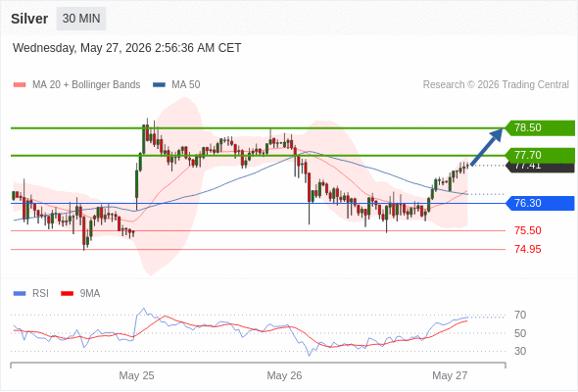
Task: Click the RSI 70 level label
Action: click(520, 316)
